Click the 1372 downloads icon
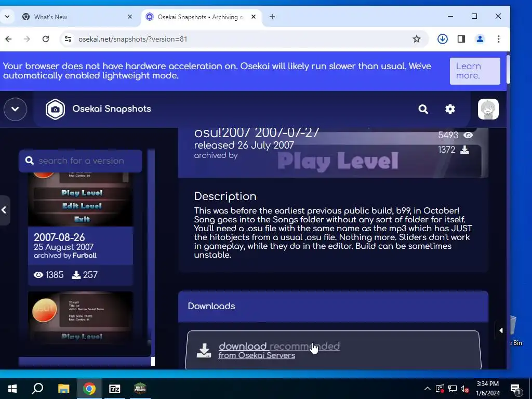Screen dimensions: 532x399 (464, 150)
